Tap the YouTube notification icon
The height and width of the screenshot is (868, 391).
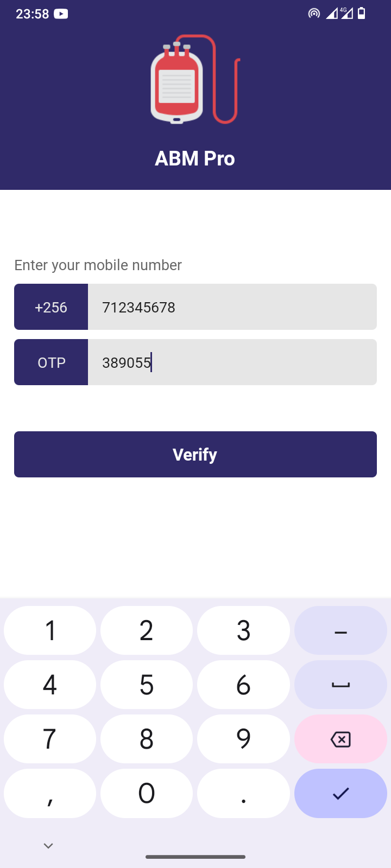coord(61,14)
